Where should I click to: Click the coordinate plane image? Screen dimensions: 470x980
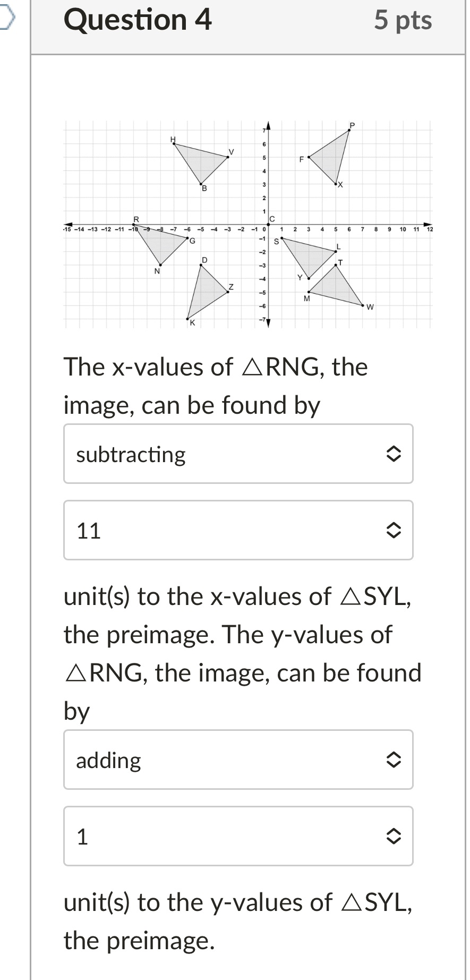248,223
